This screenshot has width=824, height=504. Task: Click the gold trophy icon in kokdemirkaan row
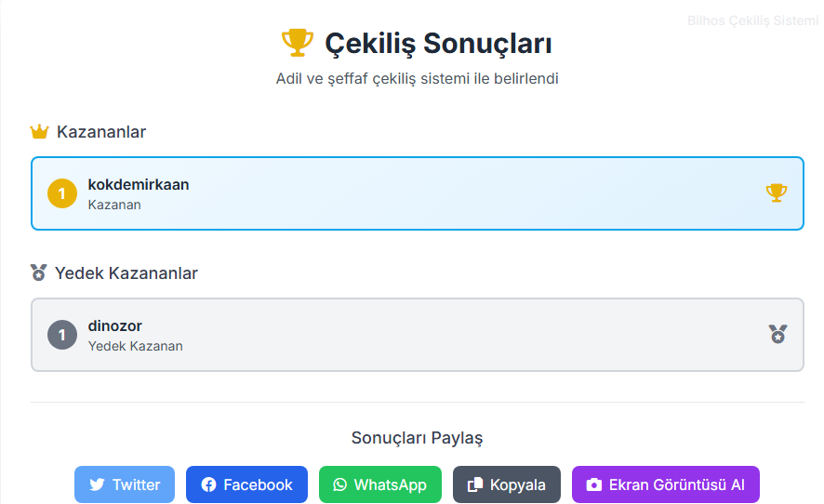tap(777, 192)
